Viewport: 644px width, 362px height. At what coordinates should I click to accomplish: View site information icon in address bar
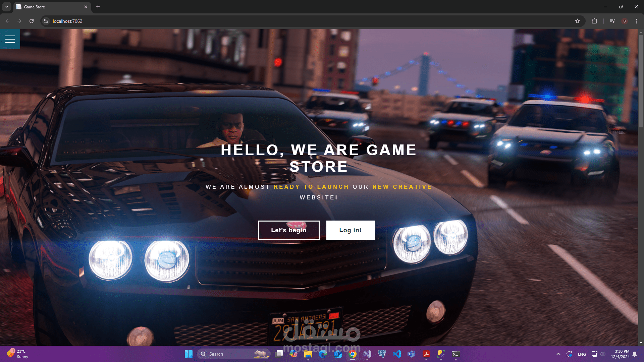pos(46,21)
